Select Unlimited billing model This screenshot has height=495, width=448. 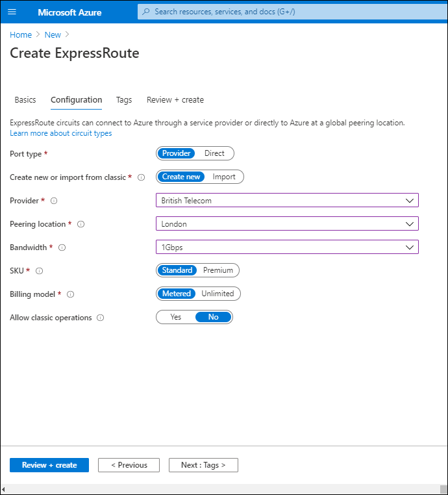(218, 294)
